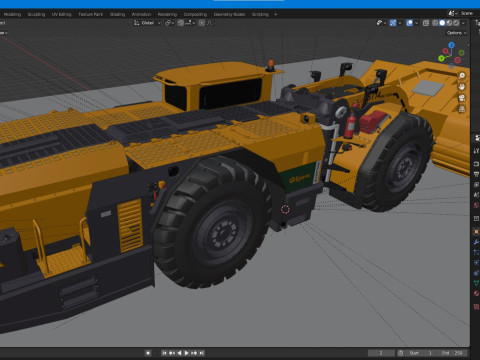Open the Texture Paint workspace tab
This screenshot has width=480, height=360.
coord(91,14)
